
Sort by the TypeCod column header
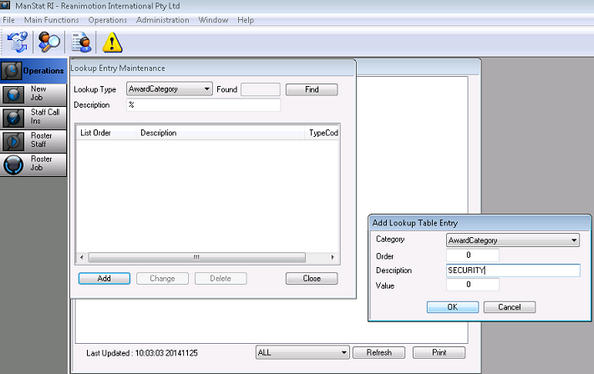[322, 133]
